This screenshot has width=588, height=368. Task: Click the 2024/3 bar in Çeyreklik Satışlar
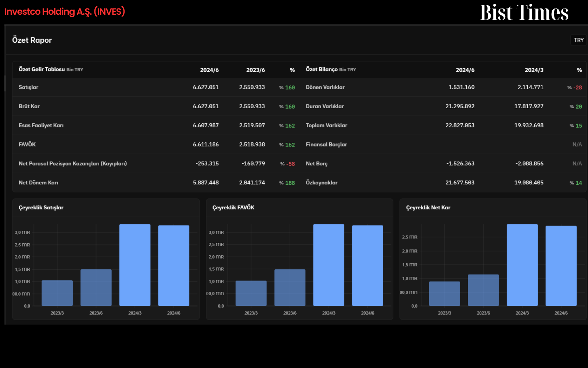(x=135, y=265)
